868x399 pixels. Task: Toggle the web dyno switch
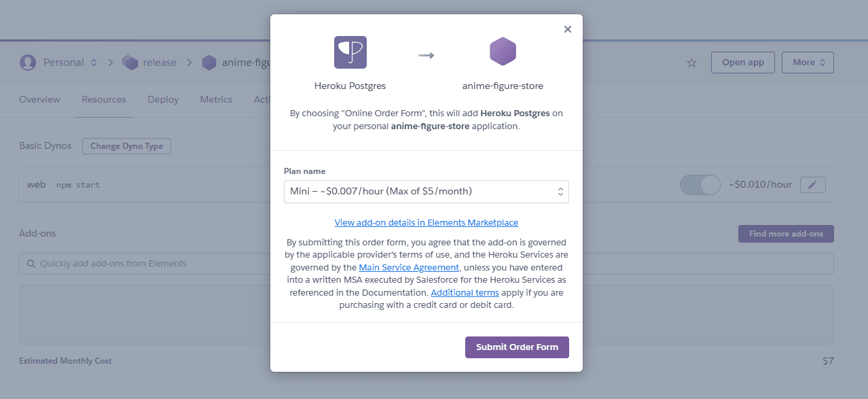tap(700, 184)
